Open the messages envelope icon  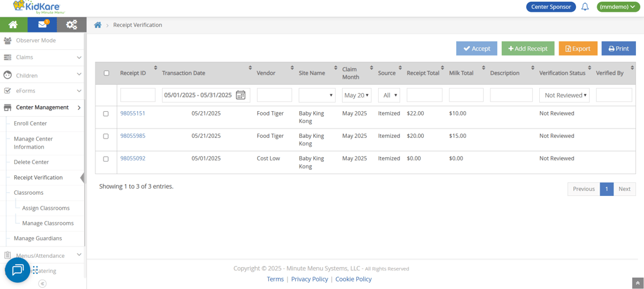pos(42,24)
